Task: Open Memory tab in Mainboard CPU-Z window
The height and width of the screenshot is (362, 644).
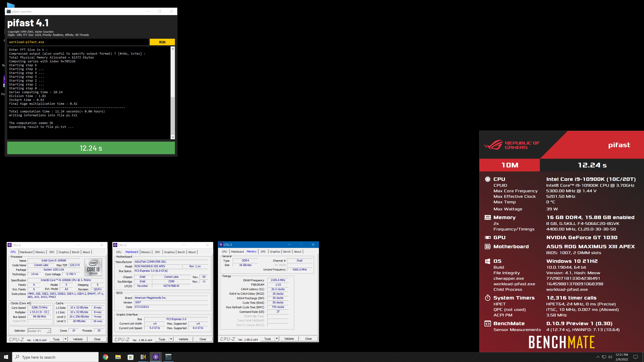Action: click(146, 252)
